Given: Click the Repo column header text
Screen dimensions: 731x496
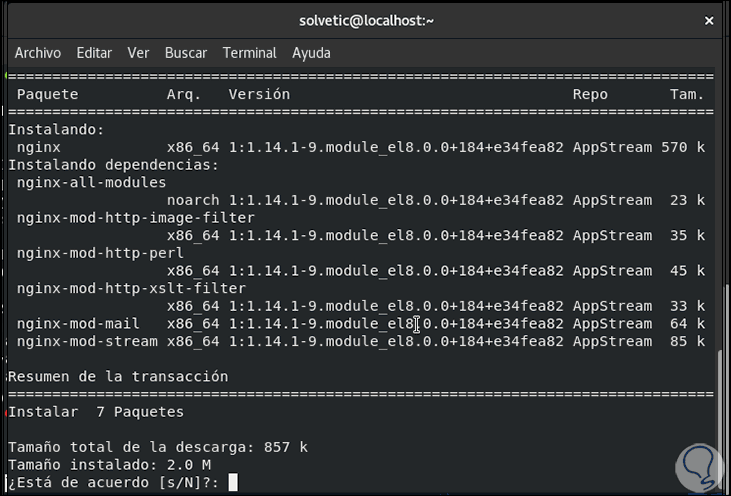Looking at the screenshot, I should 590,94.
